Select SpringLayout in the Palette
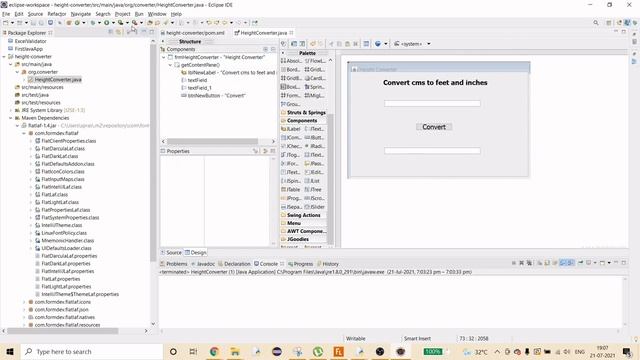The image size is (640, 360). tap(315, 87)
